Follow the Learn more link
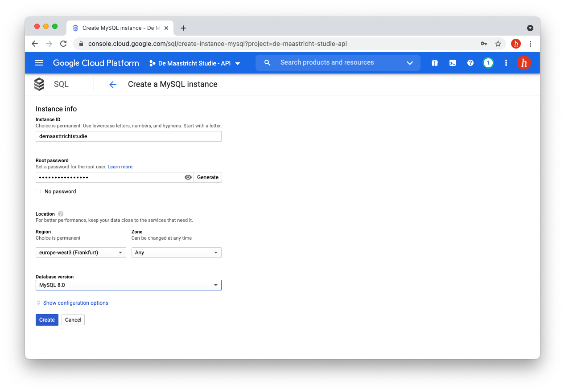The image size is (565, 392). [120, 167]
